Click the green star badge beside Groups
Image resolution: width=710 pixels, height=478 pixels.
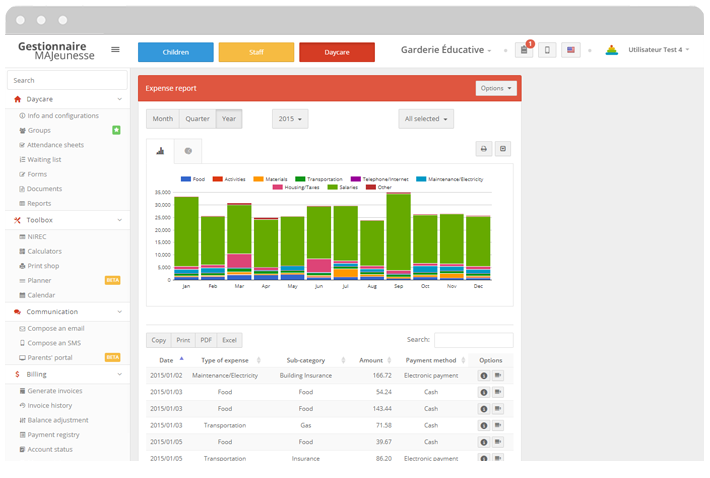point(116,130)
